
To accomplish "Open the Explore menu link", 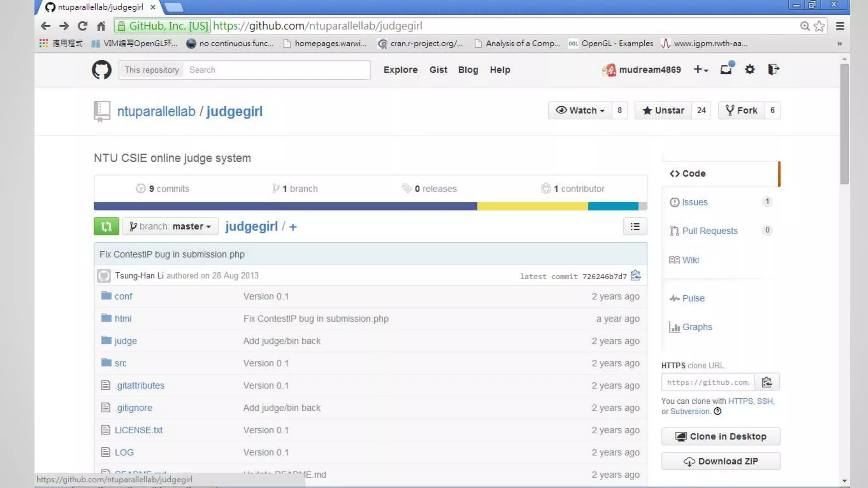I will coord(400,70).
